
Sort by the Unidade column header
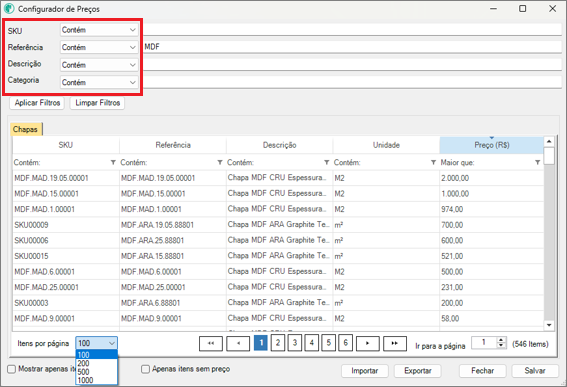(x=386, y=145)
